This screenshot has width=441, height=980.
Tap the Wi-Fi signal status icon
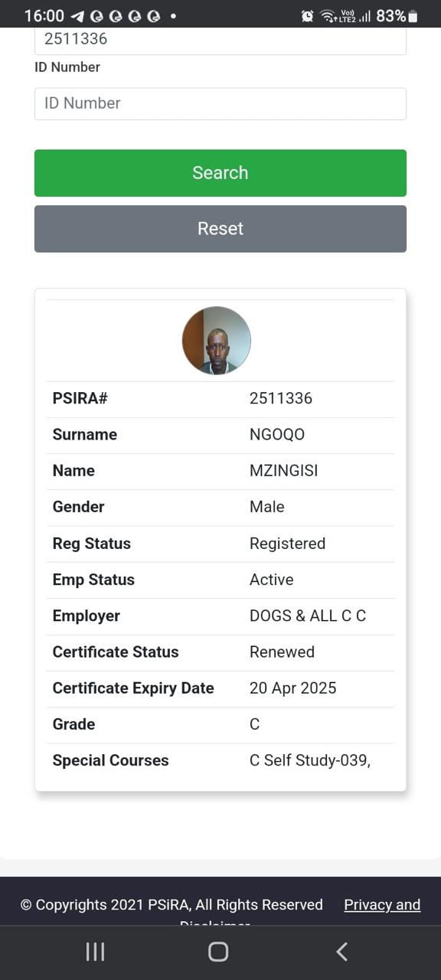click(x=328, y=16)
